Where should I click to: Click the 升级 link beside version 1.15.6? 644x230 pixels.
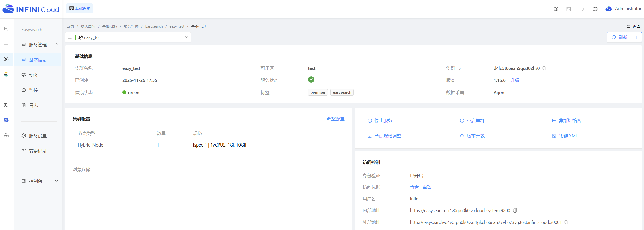pyautogui.click(x=515, y=80)
